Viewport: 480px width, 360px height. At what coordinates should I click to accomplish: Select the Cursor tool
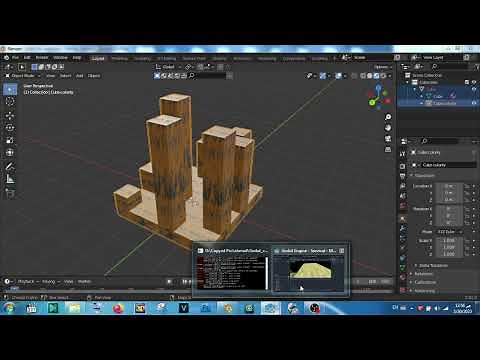coord(10,102)
